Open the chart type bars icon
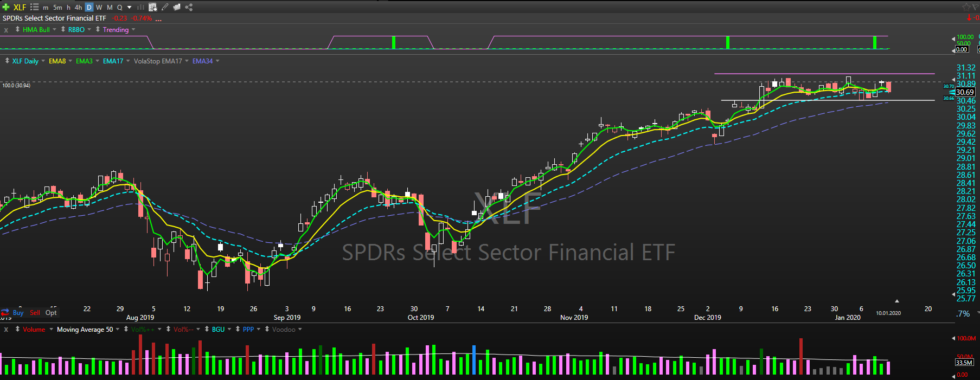980x380 pixels. (140, 7)
